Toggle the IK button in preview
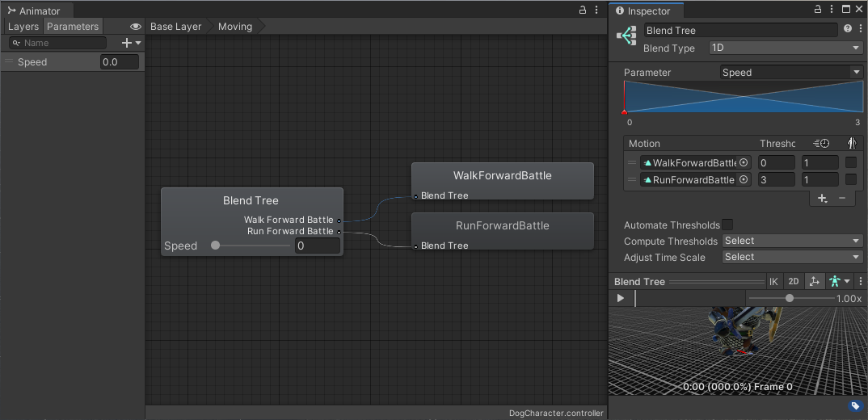This screenshot has width=868, height=420. pyautogui.click(x=773, y=281)
